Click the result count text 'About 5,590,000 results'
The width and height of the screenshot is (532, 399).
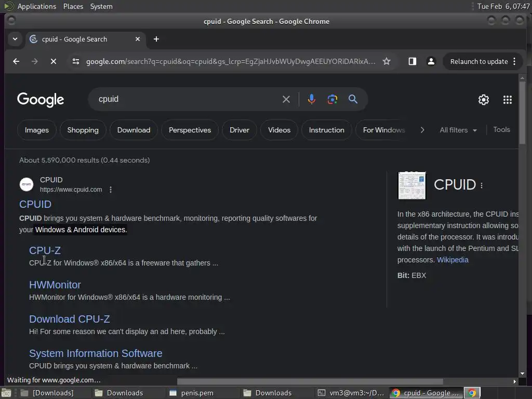point(59,160)
